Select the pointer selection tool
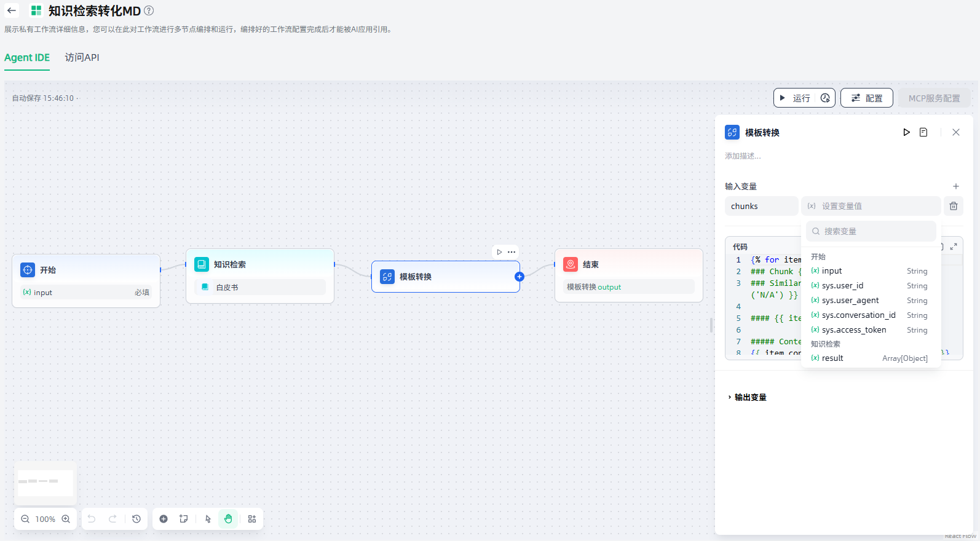Image resolution: width=980 pixels, height=541 pixels. (208, 519)
